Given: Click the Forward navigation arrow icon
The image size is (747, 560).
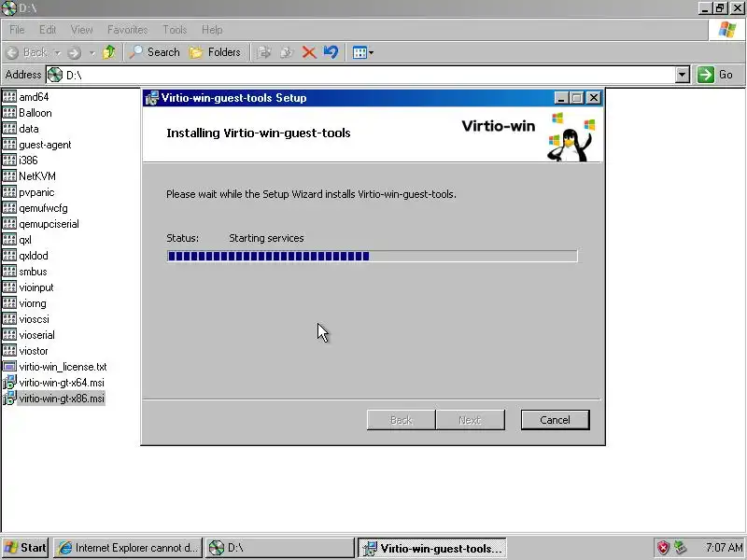Looking at the screenshot, I should (74, 52).
